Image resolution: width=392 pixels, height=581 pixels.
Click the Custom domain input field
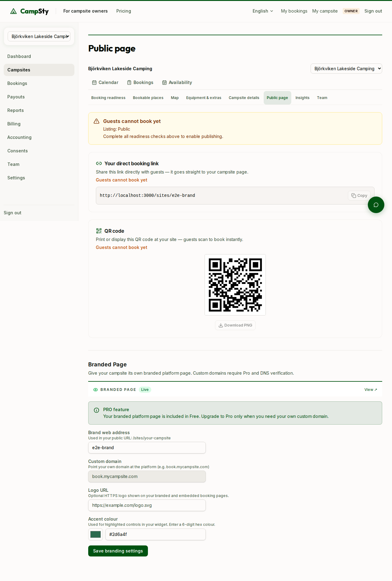[x=147, y=476]
